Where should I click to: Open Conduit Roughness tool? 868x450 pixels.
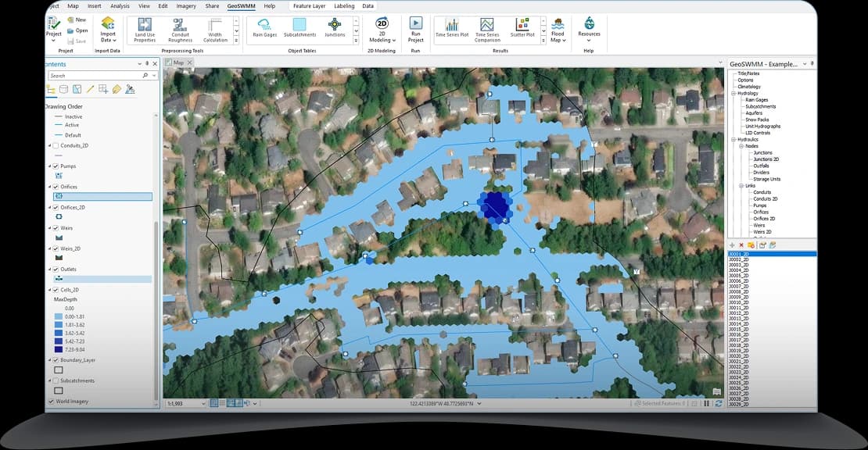[180, 30]
